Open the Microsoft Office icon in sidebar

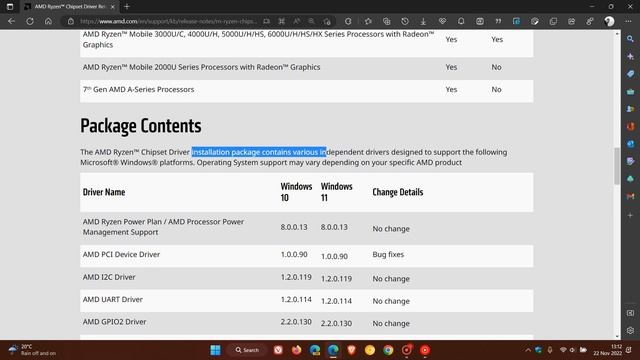630,127
